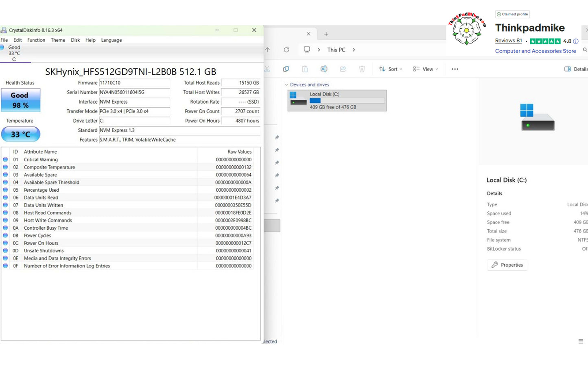The image size is (588, 369).
Task: Open the Sort dropdown
Action: [x=391, y=69]
